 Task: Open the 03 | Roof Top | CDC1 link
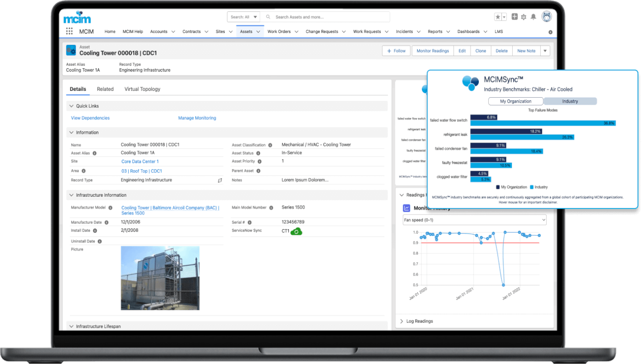coord(142,171)
